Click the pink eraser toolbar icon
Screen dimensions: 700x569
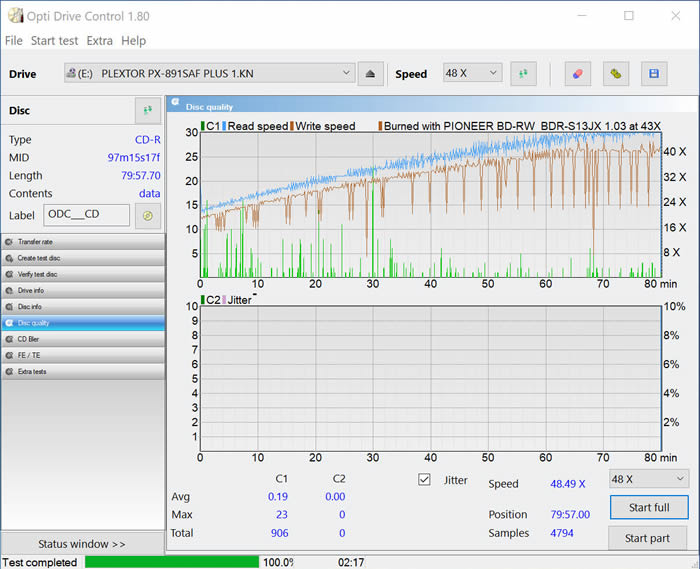click(x=577, y=74)
